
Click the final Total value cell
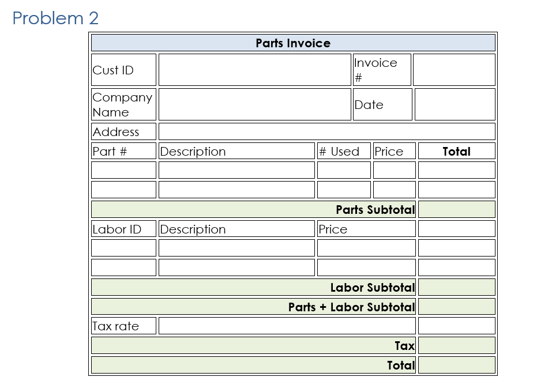[456, 365]
